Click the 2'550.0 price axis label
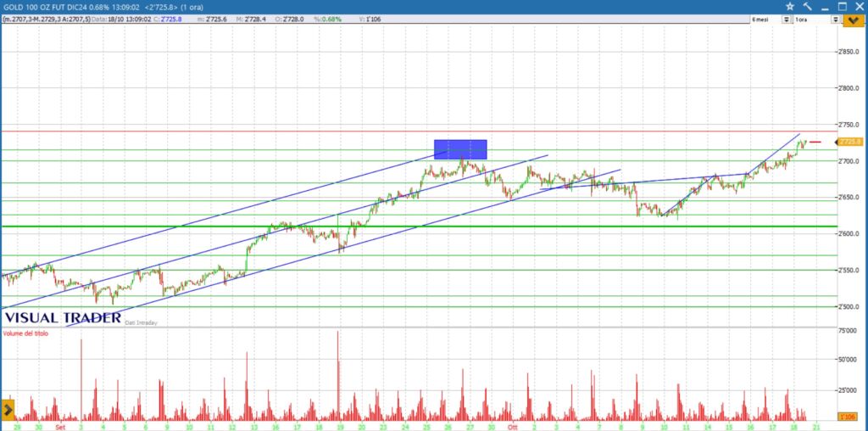This screenshot has height=431, width=868. pyautogui.click(x=848, y=271)
